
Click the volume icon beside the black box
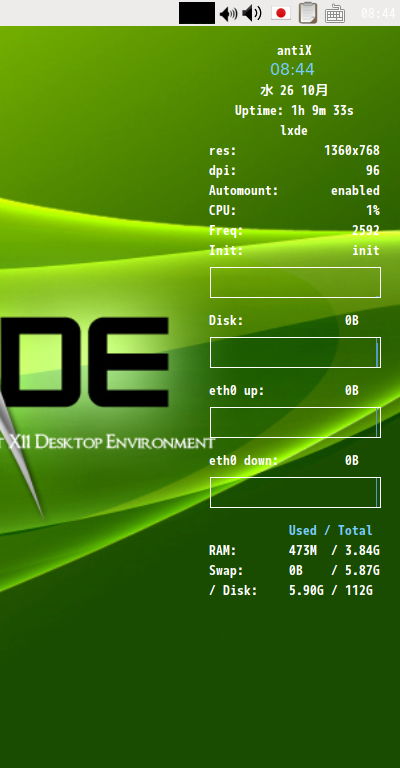(x=229, y=13)
